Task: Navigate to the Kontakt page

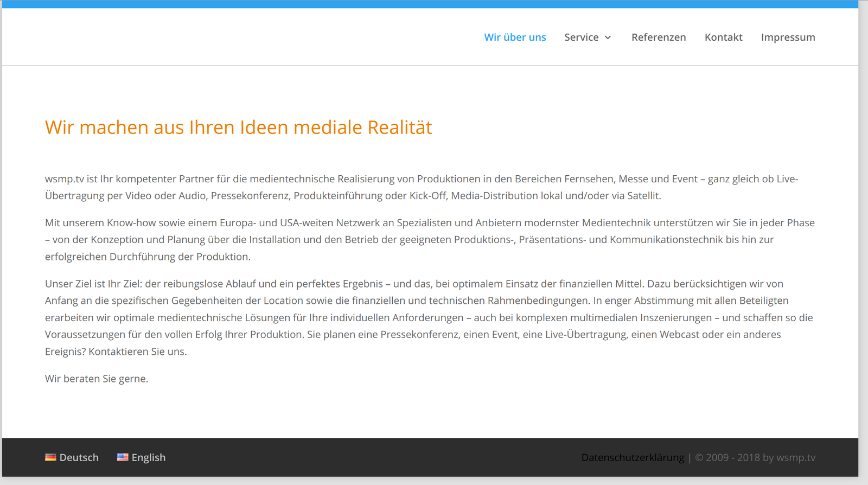Action: pyautogui.click(x=723, y=37)
